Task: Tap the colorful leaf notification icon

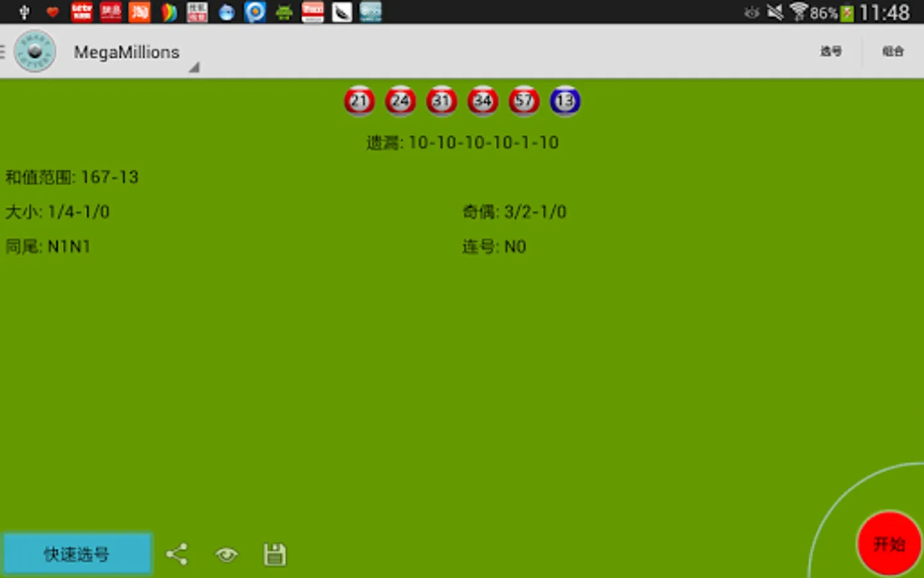Action: tap(169, 12)
